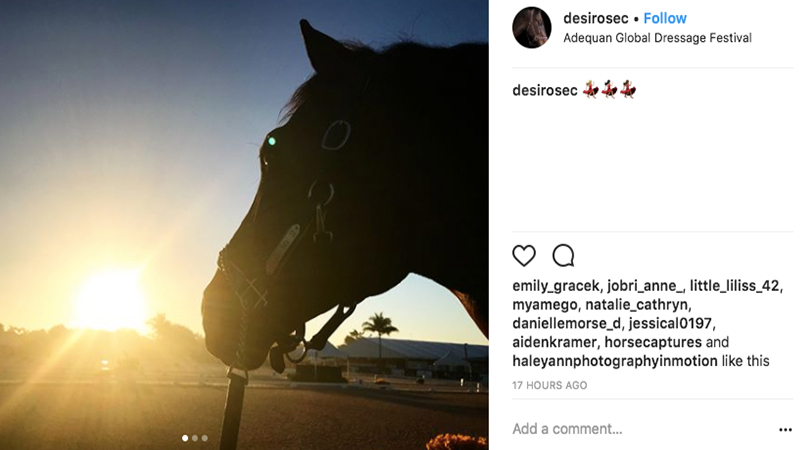View Adequan Global Dressage Festival location
This screenshot has height=450, width=800.
657,38
